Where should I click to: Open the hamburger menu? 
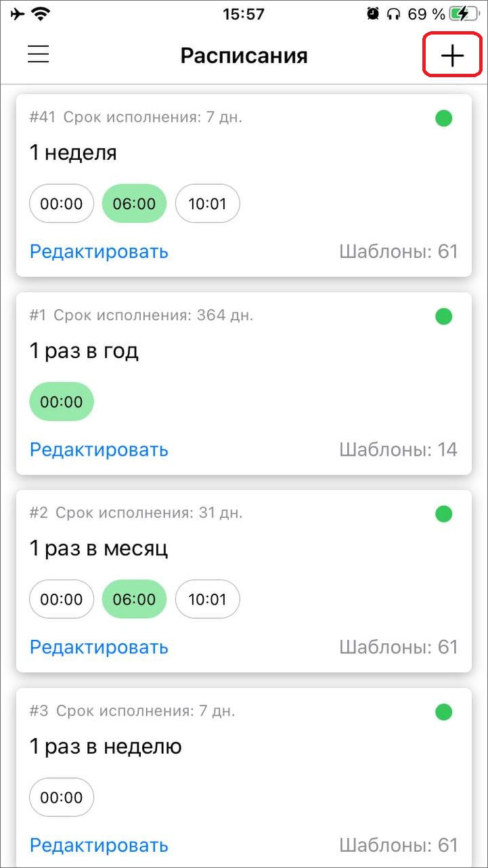click(x=39, y=54)
